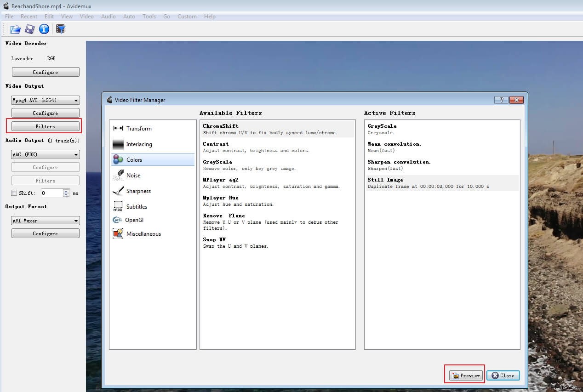Expand the Mpeg4 AVC video output dropdown
This screenshot has height=392, width=583.
pyautogui.click(x=45, y=100)
